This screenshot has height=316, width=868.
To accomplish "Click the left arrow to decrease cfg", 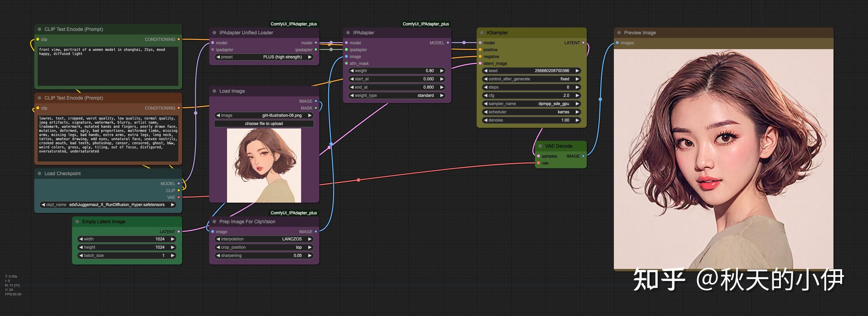I will pos(486,95).
